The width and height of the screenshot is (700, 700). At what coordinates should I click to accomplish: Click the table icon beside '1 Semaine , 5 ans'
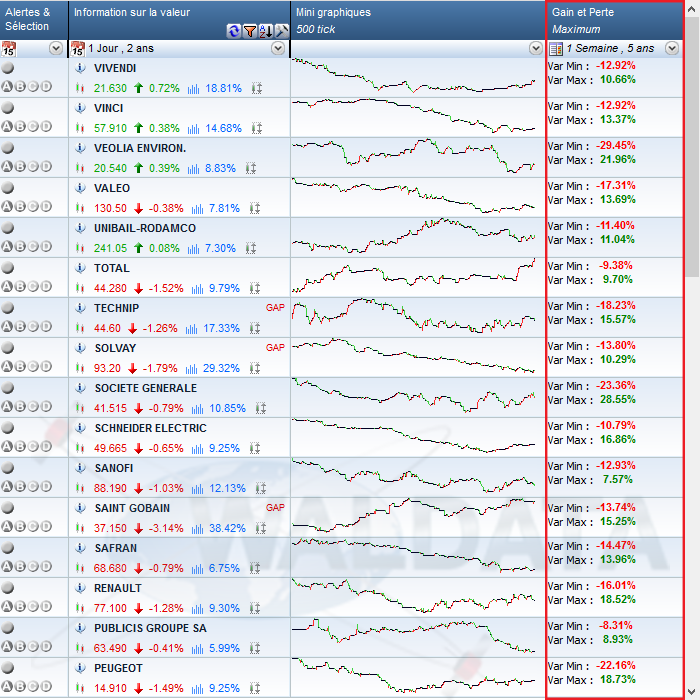coord(556,49)
